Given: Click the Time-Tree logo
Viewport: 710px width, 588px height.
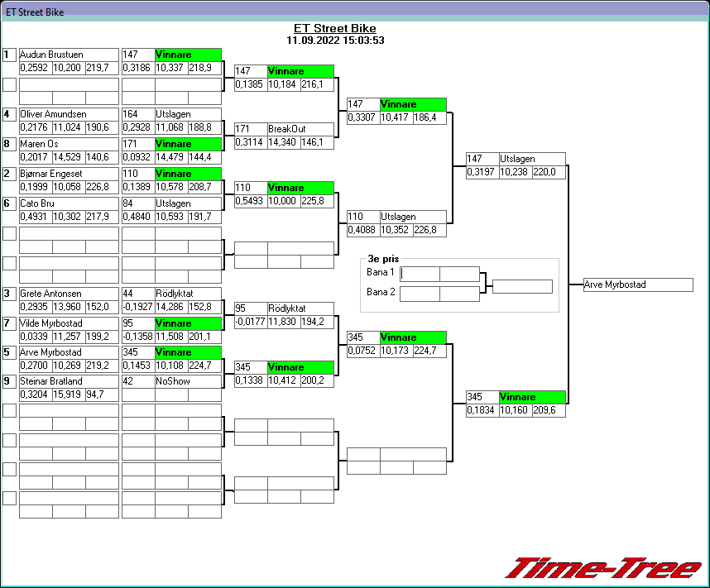Looking at the screenshot, I should click(x=603, y=568).
